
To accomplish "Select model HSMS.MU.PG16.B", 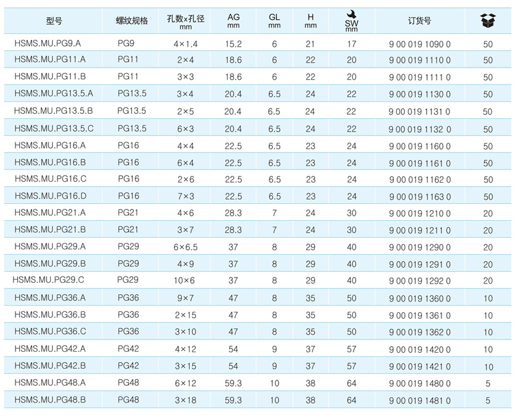I will pyautogui.click(x=50, y=162).
